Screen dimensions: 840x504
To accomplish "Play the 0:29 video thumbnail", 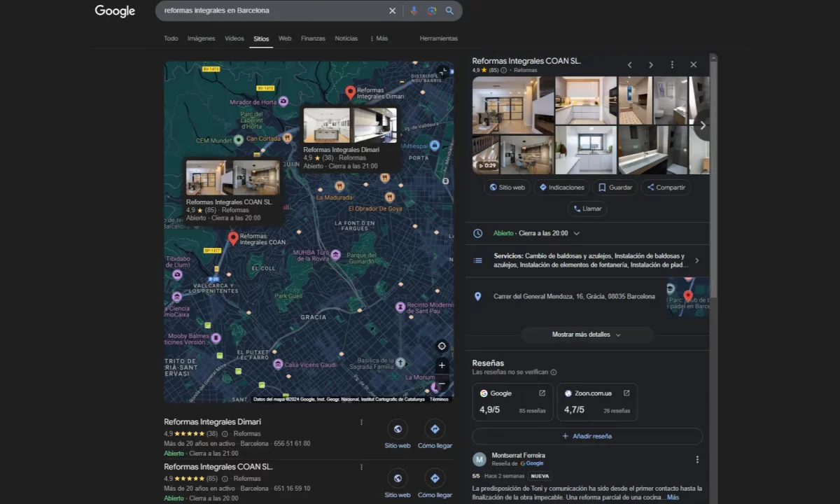I will point(486,155).
